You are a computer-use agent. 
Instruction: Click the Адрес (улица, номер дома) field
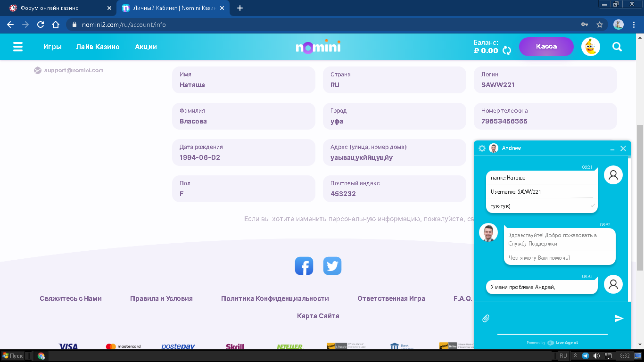395,152
